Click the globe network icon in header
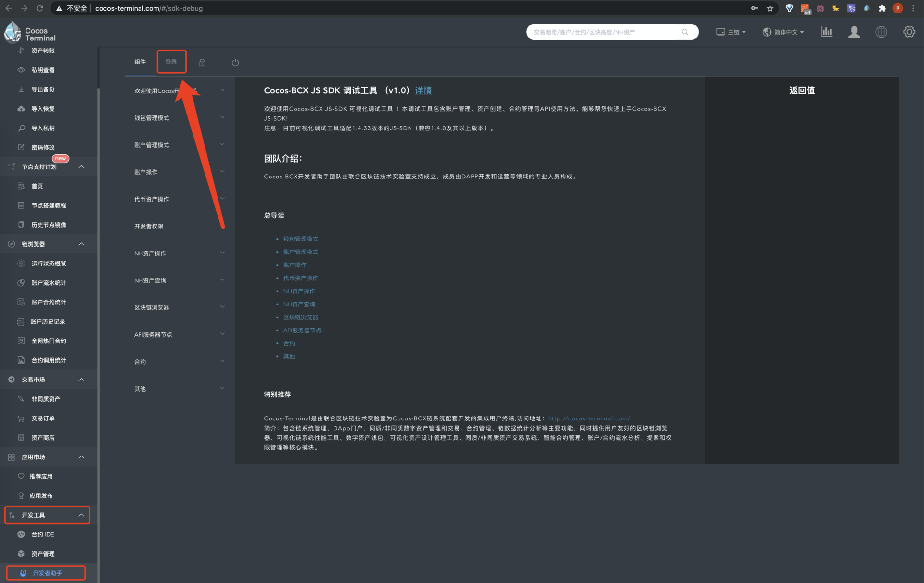The height and width of the screenshot is (583, 924). [x=881, y=32]
